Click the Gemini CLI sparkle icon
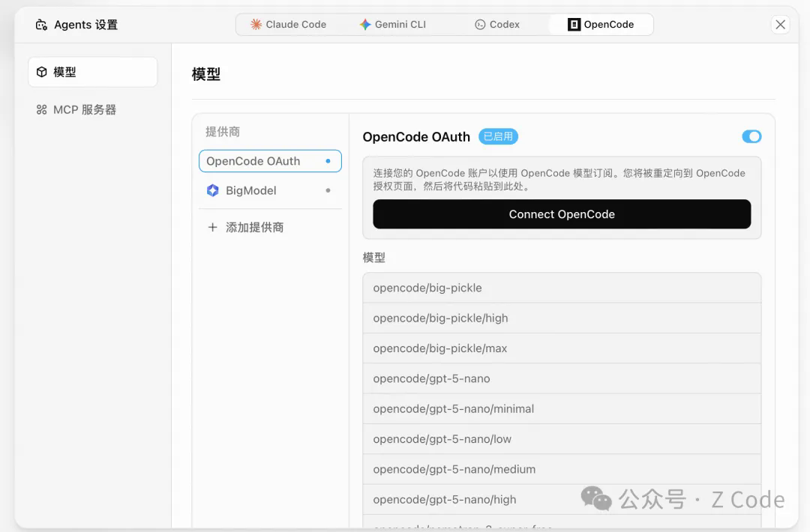Screen dimensions: 810x532 tap(365, 24)
